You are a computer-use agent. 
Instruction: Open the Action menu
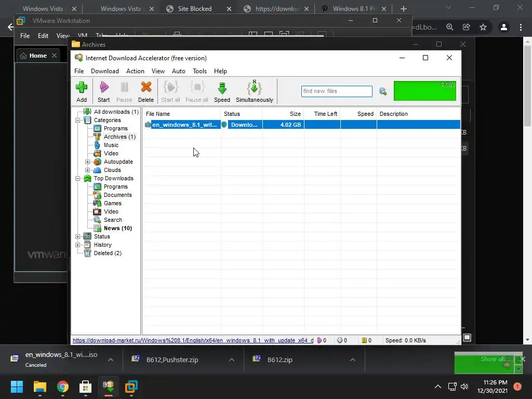pyautogui.click(x=135, y=71)
